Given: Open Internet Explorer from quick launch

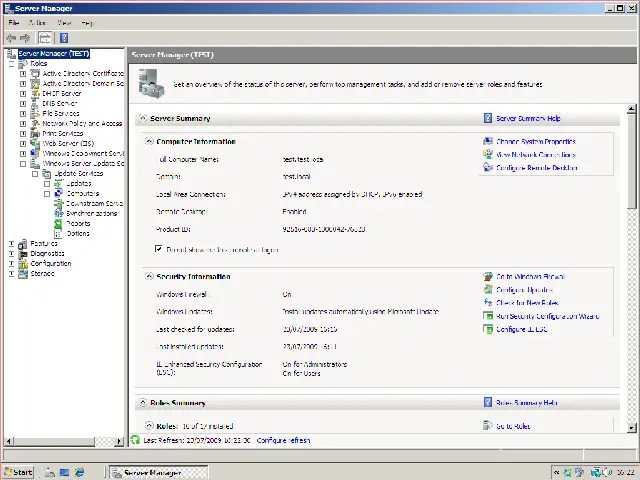Looking at the screenshot, I should click(79, 472).
